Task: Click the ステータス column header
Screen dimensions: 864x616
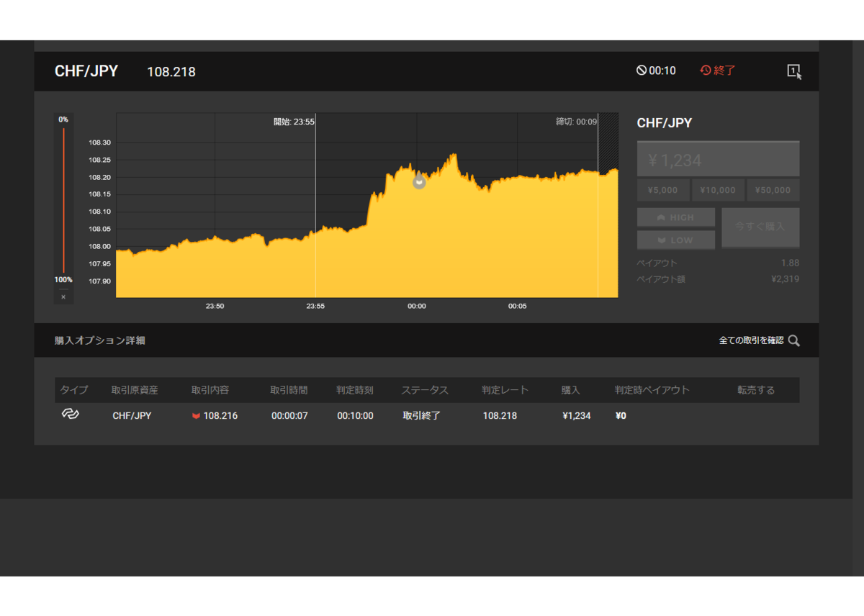Action: [425, 390]
